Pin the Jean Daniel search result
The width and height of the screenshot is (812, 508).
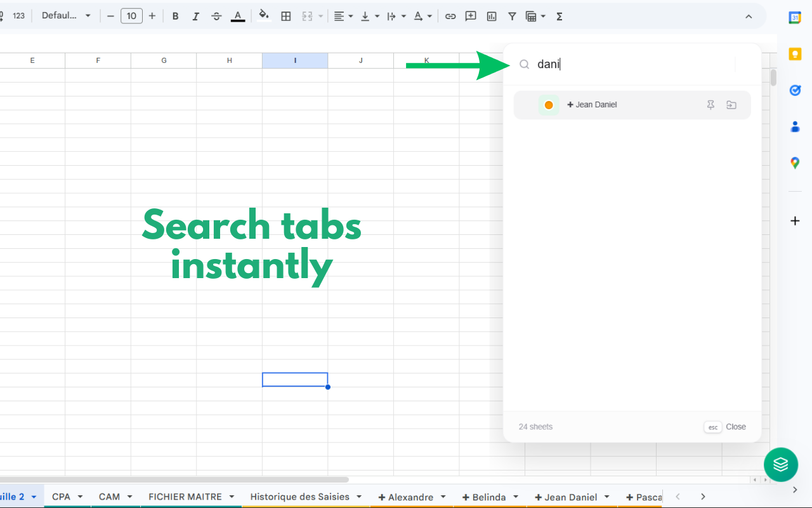710,105
